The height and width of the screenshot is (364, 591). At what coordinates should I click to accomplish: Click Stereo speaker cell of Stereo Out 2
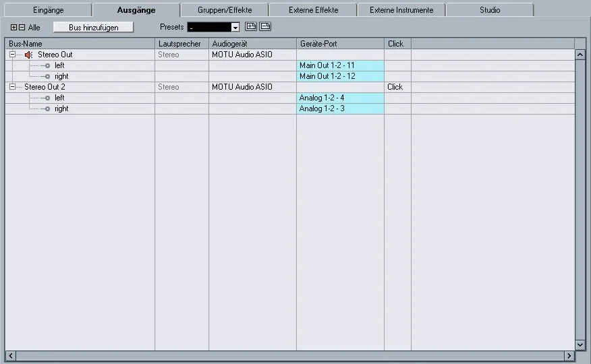point(181,87)
